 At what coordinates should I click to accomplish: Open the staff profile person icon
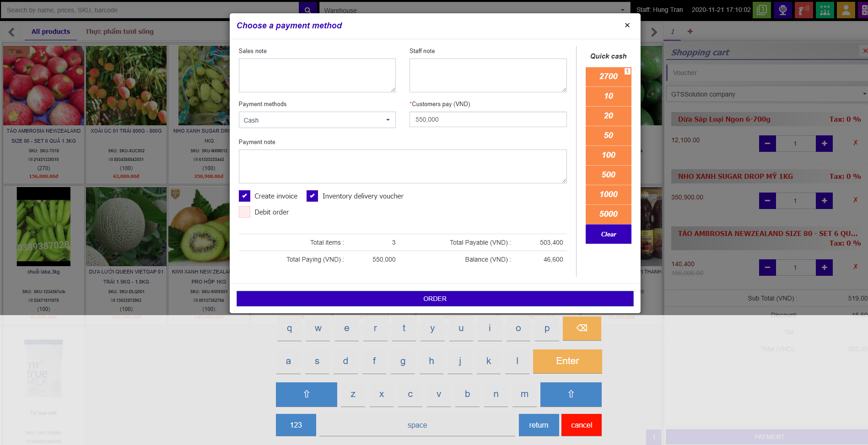846,10
